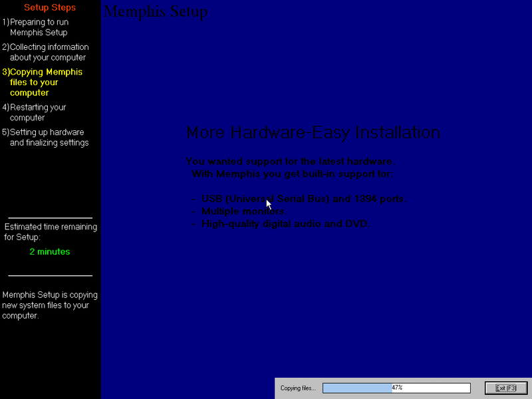Click the 47% progress label
This screenshot has width=532, height=399.
coord(397,388)
